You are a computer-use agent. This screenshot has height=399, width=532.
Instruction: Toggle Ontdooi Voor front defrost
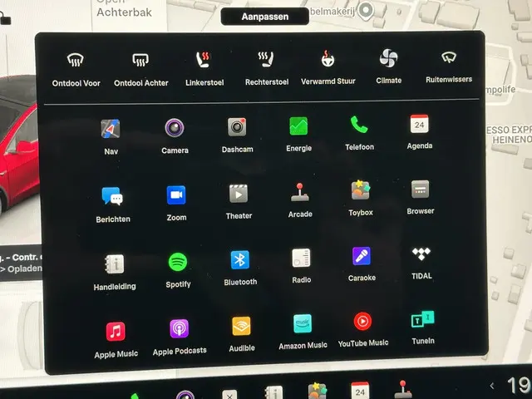(76, 61)
